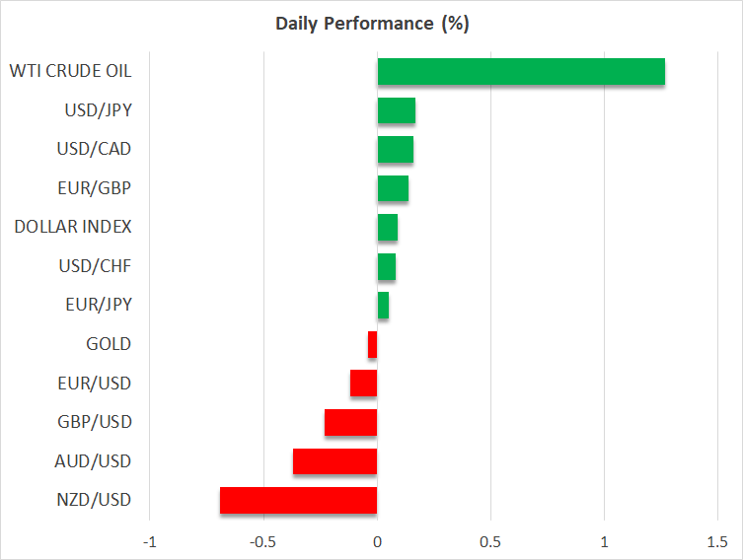743x560 pixels.
Task: Click the 0 value on the x-axis
Action: (x=377, y=541)
